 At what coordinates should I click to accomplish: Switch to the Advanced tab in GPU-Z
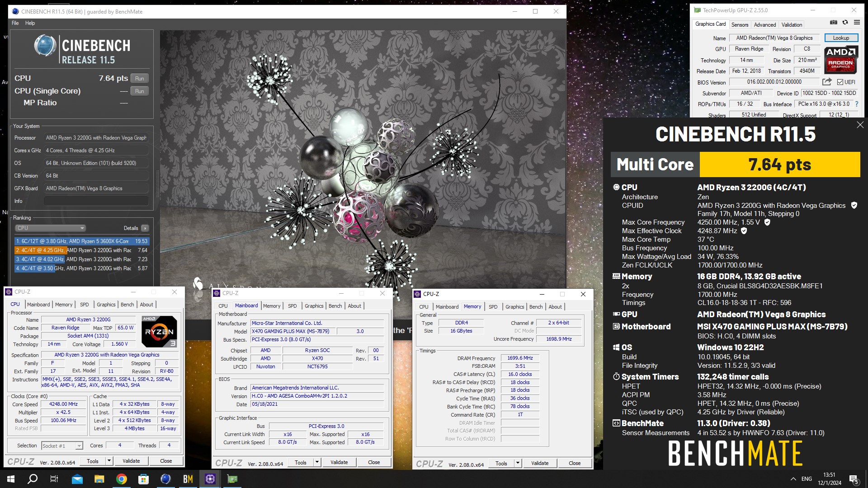point(765,25)
